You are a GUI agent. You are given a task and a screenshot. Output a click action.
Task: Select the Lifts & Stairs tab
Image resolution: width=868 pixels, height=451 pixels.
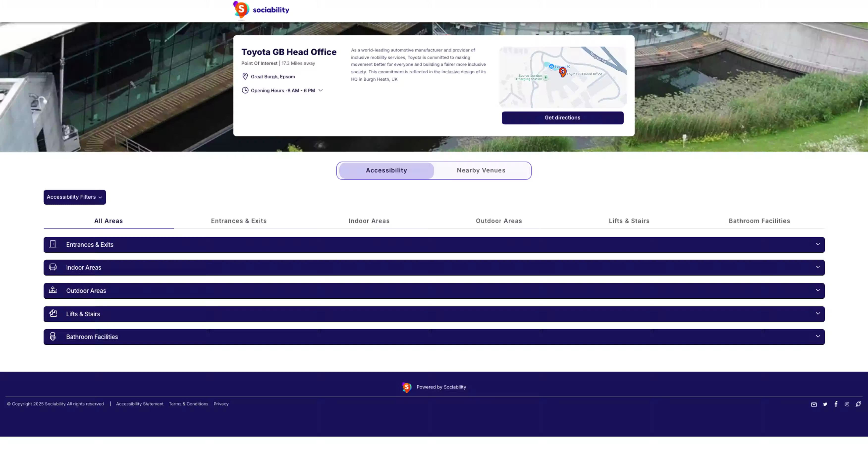[629, 221]
